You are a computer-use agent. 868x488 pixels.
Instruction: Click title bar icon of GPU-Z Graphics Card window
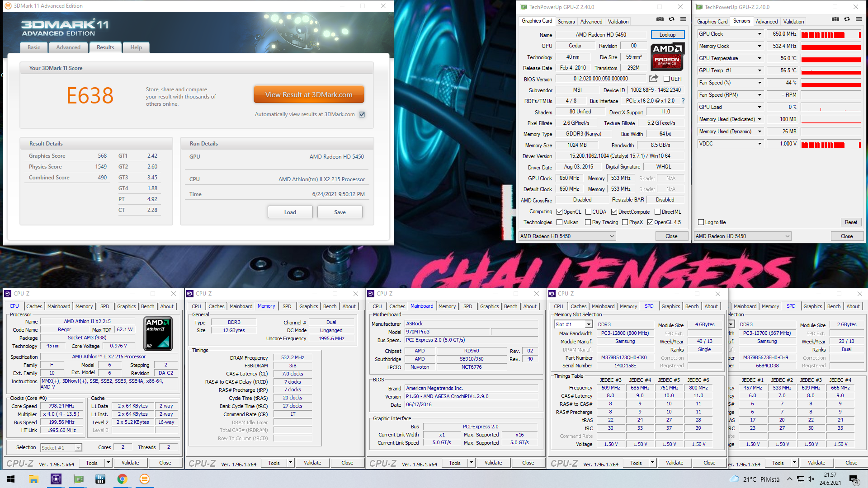point(524,7)
